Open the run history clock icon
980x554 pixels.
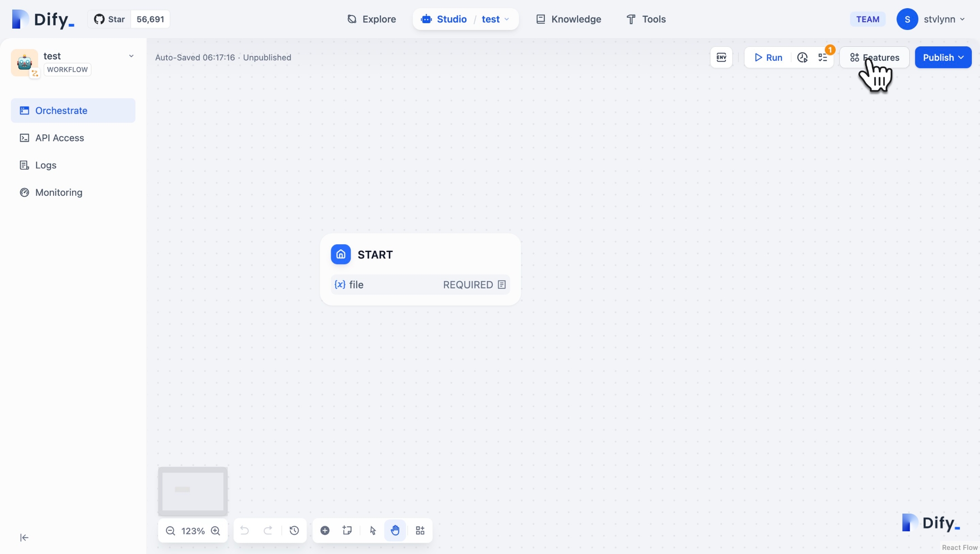[802, 58]
